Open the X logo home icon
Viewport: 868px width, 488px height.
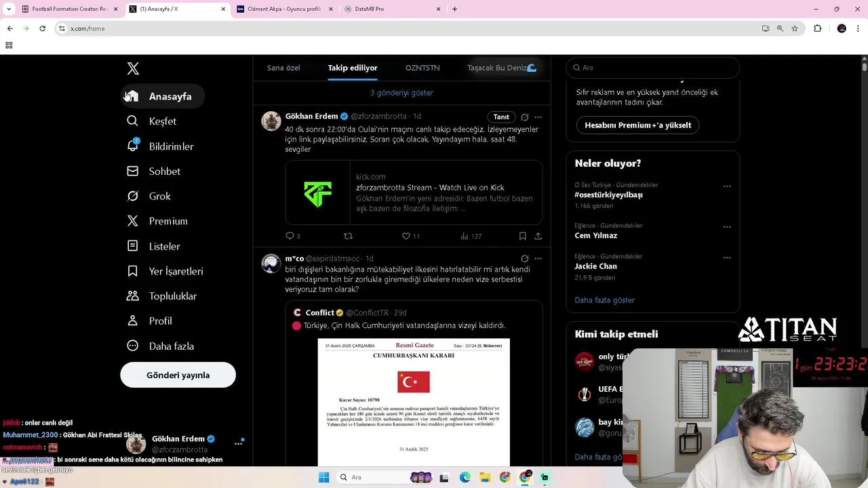click(133, 68)
